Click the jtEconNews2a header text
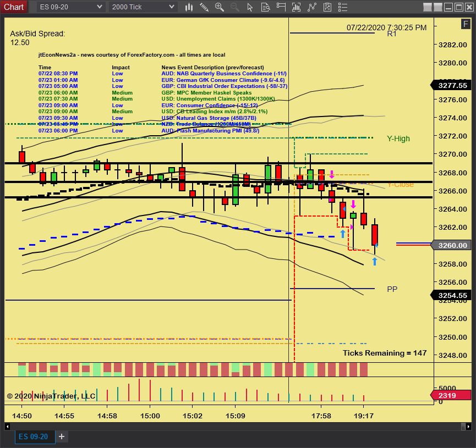 pos(132,55)
